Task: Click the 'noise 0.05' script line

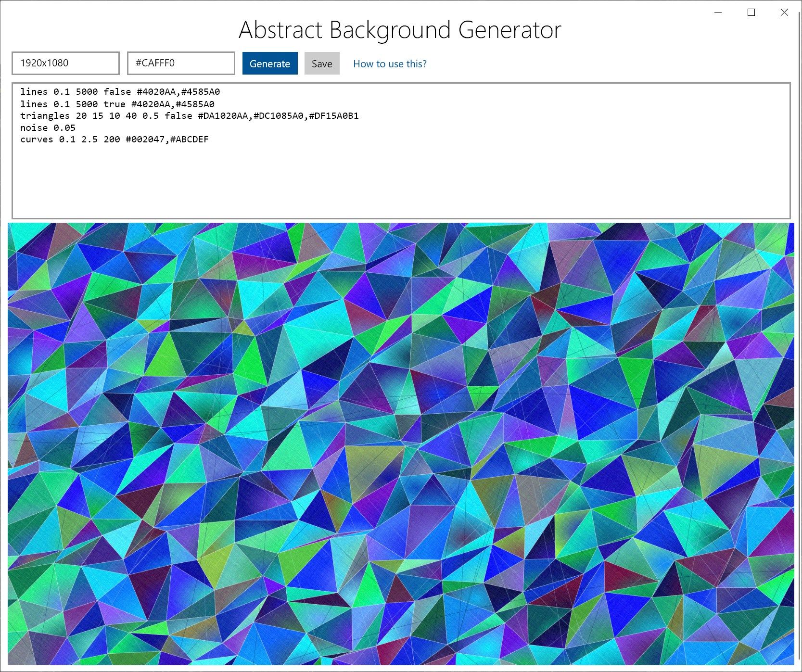Action: [x=48, y=127]
